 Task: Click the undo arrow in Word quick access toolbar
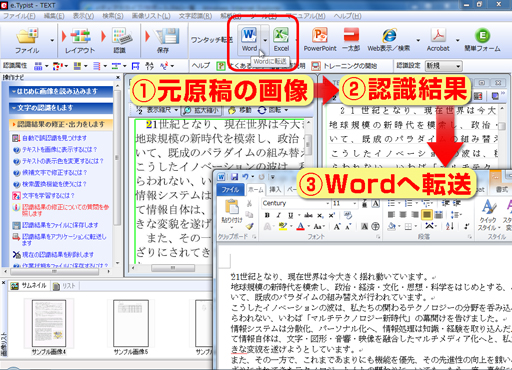[x=245, y=177]
